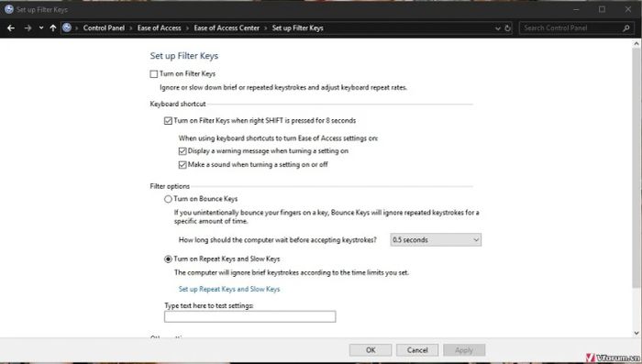This screenshot has width=642, height=364.
Task: Uncheck the right SHIFT 8 seconds shortcut
Action: (168, 121)
